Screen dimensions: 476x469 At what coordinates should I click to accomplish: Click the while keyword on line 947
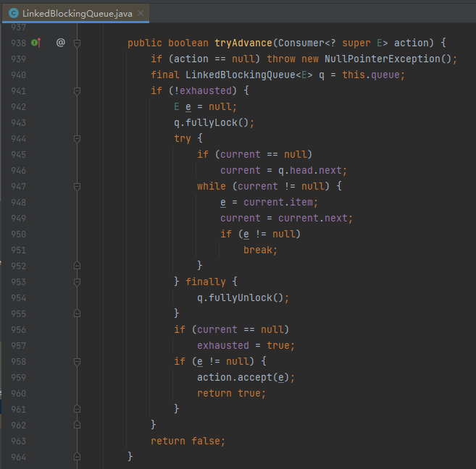click(x=212, y=186)
